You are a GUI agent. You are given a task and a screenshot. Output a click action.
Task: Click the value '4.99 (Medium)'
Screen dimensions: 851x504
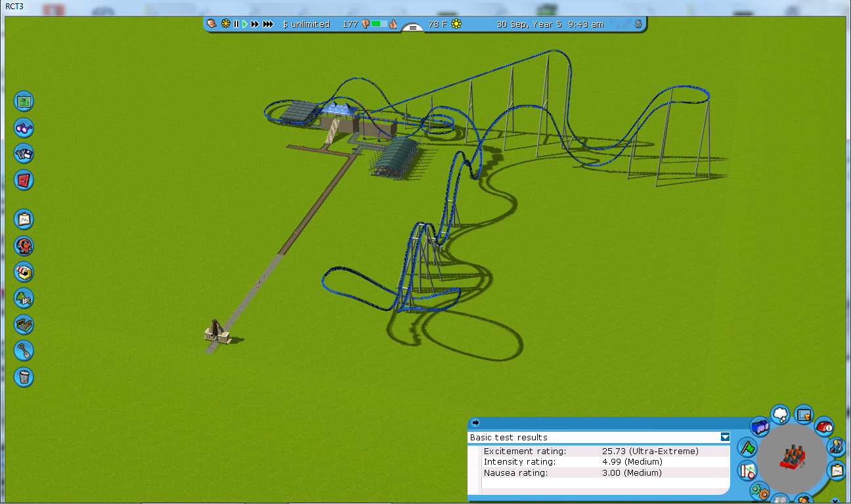(632, 462)
